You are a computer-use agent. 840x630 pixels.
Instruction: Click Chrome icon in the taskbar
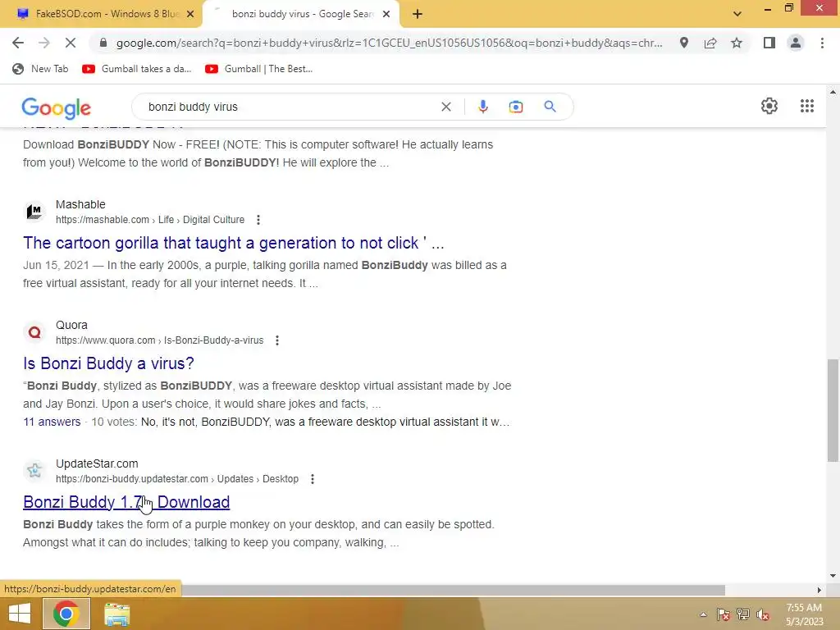tap(66, 614)
